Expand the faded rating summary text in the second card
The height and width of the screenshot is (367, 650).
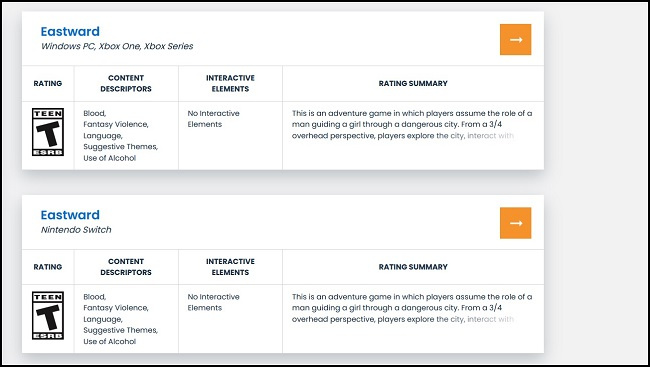(x=412, y=308)
